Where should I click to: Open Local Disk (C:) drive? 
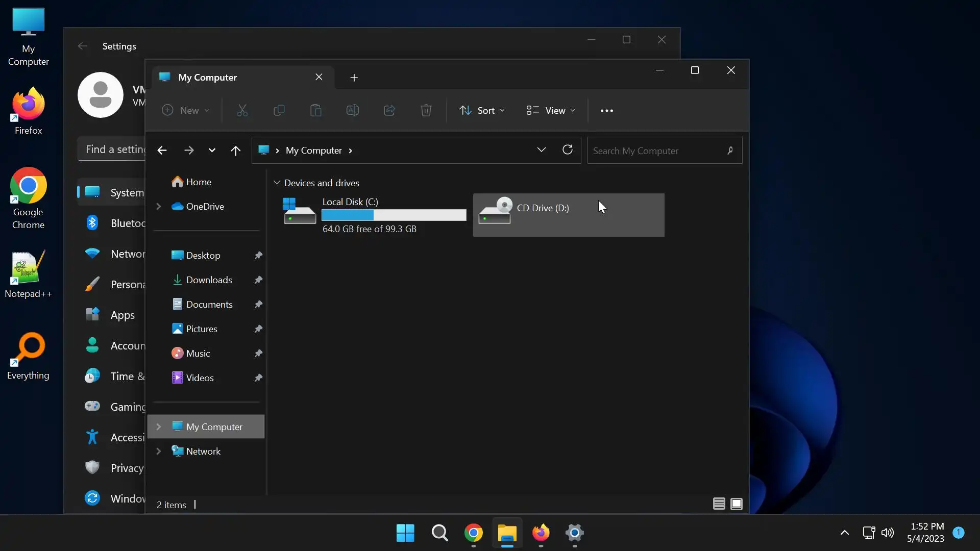(x=374, y=215)
